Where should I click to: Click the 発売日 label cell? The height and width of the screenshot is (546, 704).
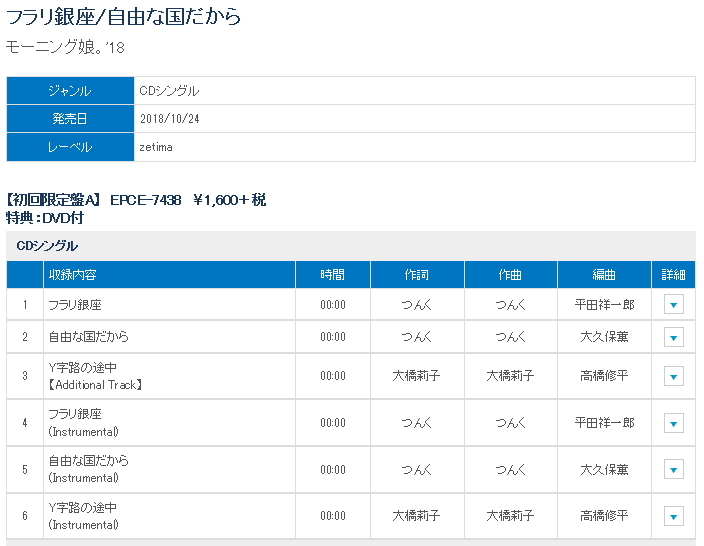(x=70, y=119)
